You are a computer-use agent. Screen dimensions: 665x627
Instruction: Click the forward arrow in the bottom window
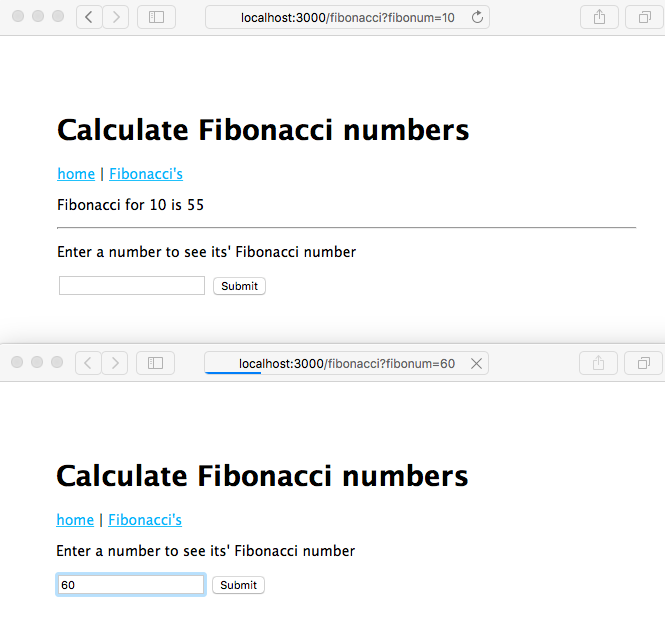pyautogui.click(x=115, y=363)
